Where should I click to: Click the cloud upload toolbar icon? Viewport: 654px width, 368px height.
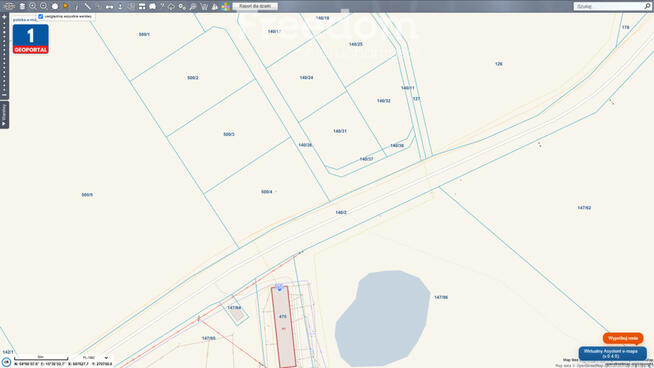[x=171, y=6]
